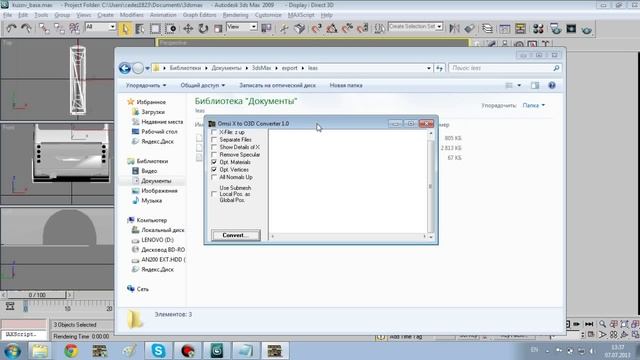
Task: Select Рабочий стол in Explorer sidebar
Action: point(159,131)
